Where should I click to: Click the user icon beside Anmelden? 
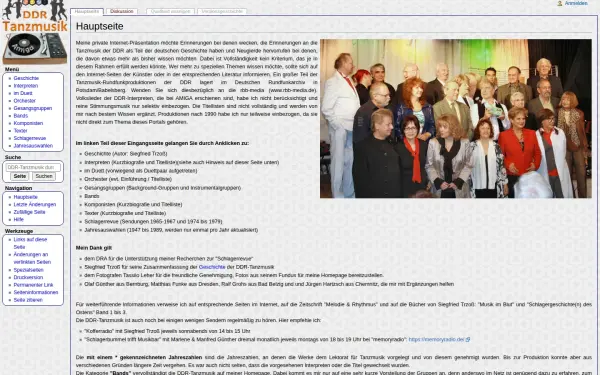click(559, 3)
